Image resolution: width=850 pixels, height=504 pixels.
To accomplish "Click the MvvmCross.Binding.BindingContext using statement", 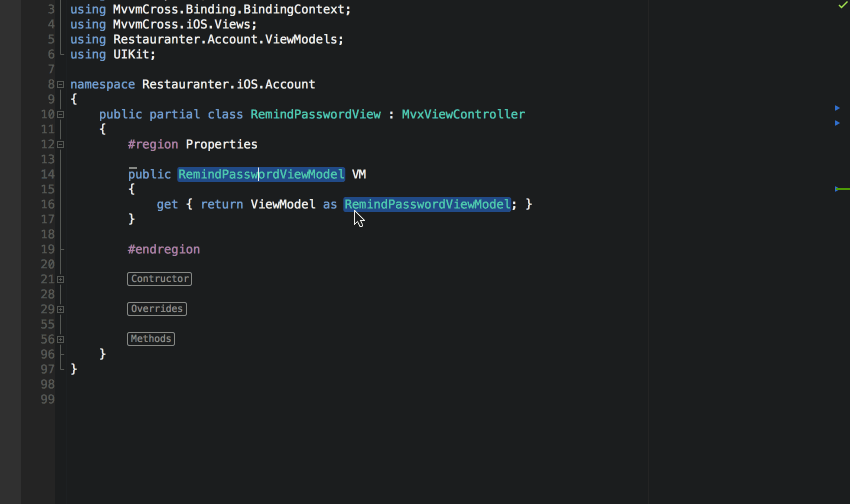I will tap(210, 9).
